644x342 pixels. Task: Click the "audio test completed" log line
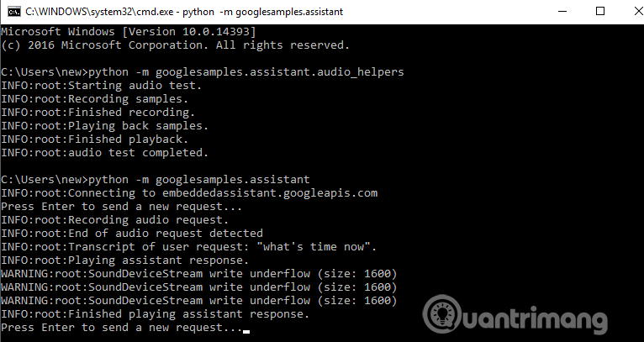pyautogui.click(x=103, y=153)
